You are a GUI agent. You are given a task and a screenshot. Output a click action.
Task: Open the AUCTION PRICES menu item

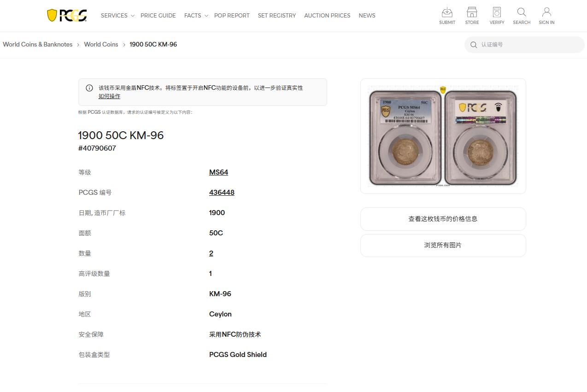coord(327,15)
